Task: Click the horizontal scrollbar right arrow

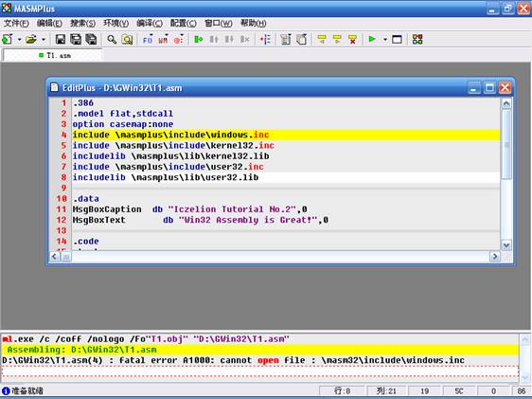Action: coord(495,257)
